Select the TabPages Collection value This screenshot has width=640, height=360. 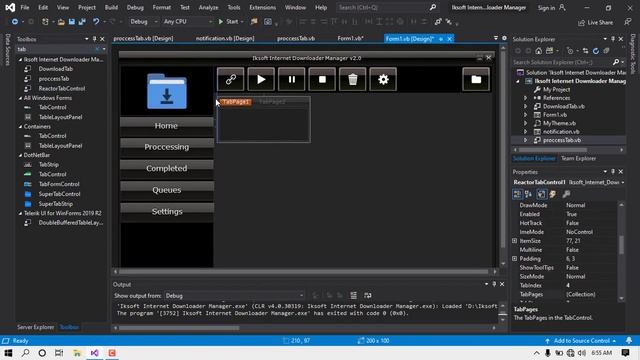click(x=580, y=294)
